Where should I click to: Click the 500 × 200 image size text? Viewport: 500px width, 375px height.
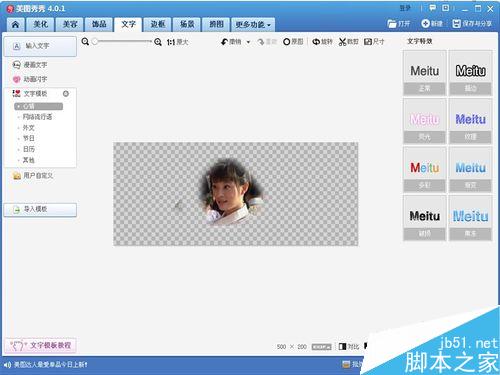[292, 347]
